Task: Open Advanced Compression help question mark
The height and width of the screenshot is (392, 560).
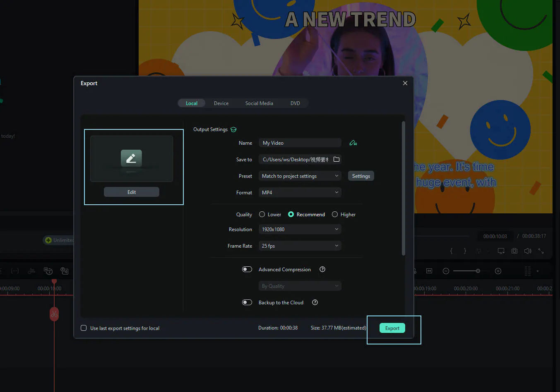Action: (322, 269)
